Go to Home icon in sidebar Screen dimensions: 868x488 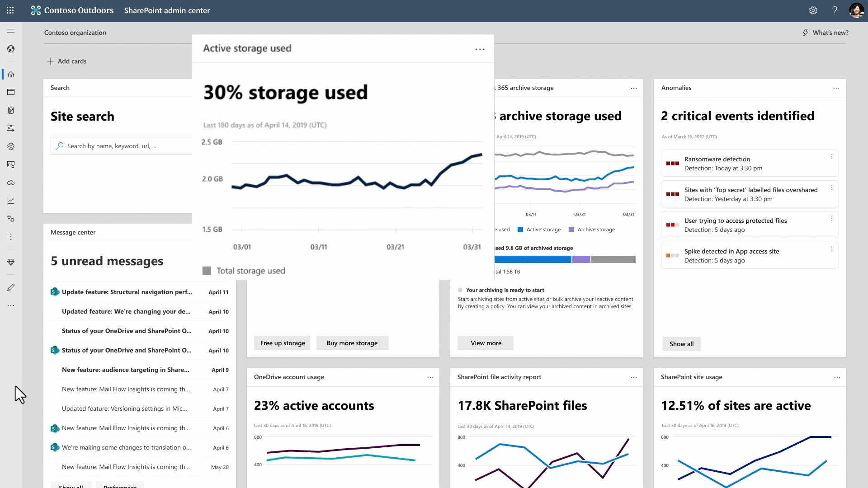tap(11, 74)
